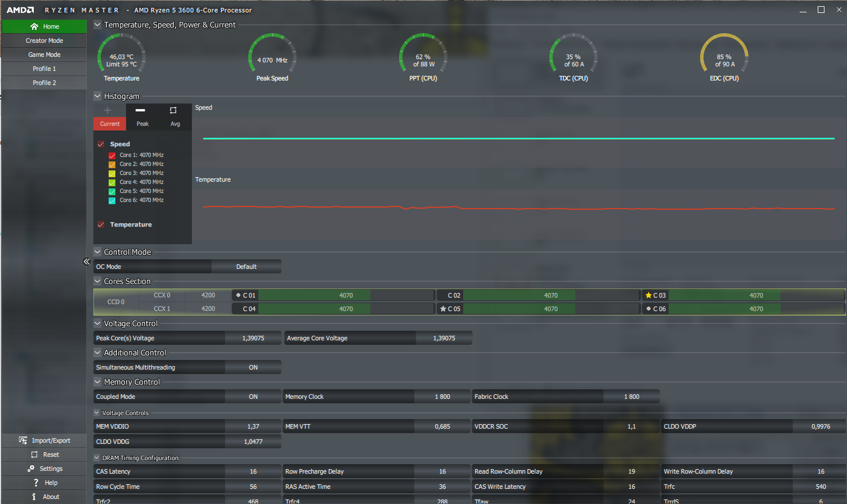The image size is (847, 504).
Task: Collapse the Voltage Controls subsection
Action: coord(97,413)
